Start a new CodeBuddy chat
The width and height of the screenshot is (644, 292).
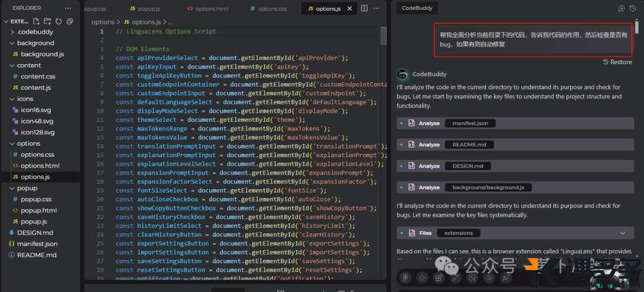[621, 8]
